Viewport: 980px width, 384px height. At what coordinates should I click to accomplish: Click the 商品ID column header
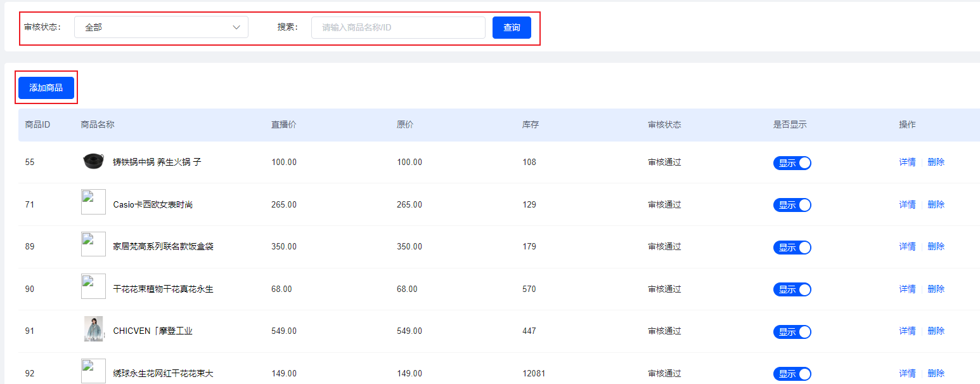(x=37, y=124)
